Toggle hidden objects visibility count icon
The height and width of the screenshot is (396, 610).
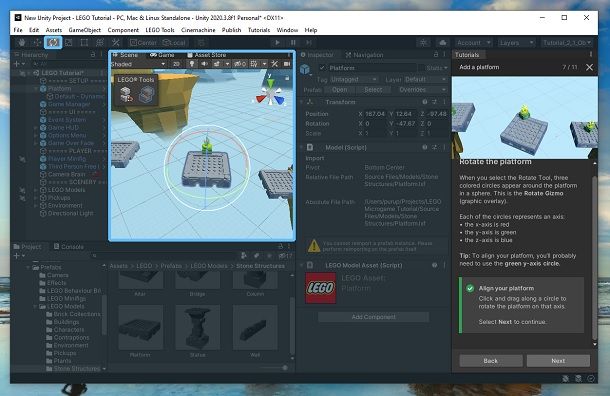click(x=240, y=64)
